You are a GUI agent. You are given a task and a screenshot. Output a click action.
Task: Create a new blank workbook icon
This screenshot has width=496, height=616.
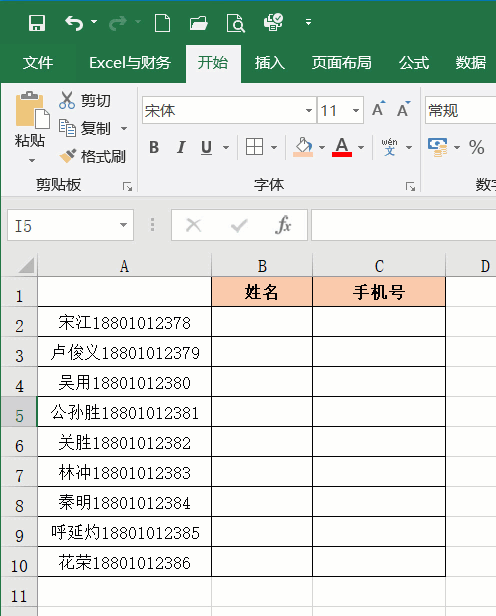tap(162, 23)
